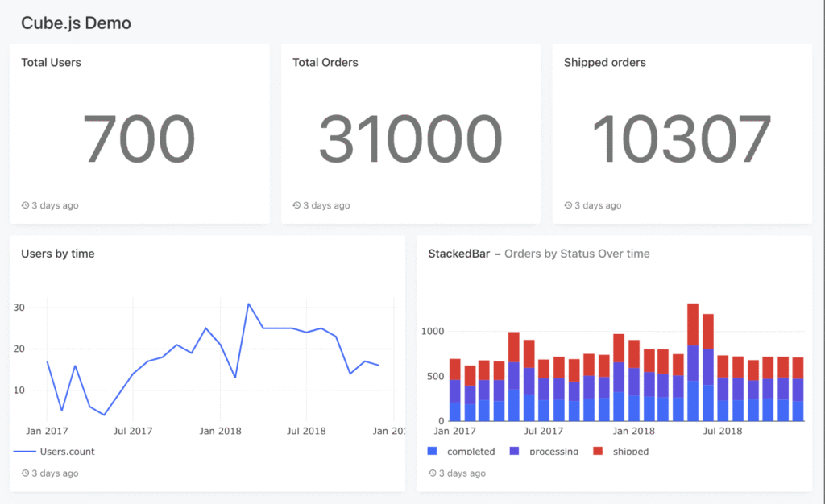Click the clock icon under Users by time chart
825x504 pixels.
[25, 473]
